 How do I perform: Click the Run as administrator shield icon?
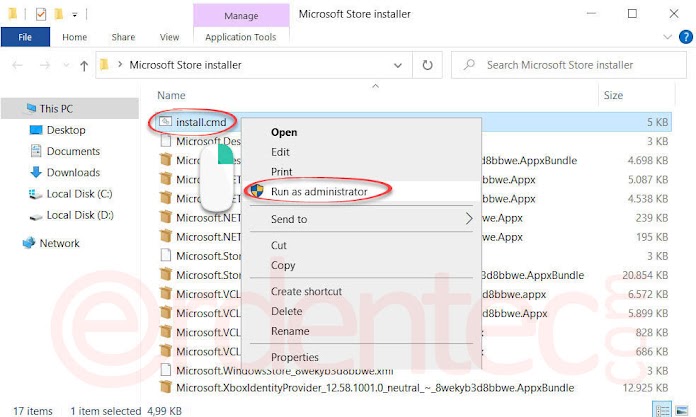[x=257, y=191]
